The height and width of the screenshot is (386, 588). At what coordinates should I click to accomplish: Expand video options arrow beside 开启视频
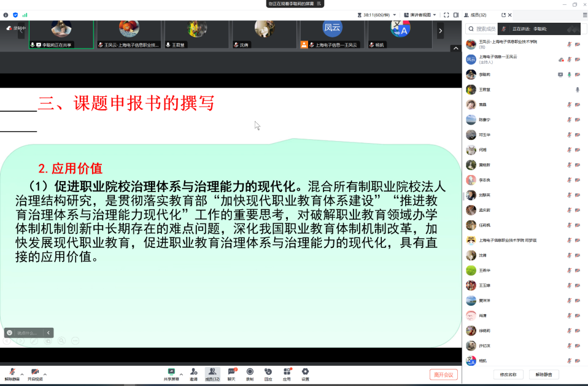point(45,374)
